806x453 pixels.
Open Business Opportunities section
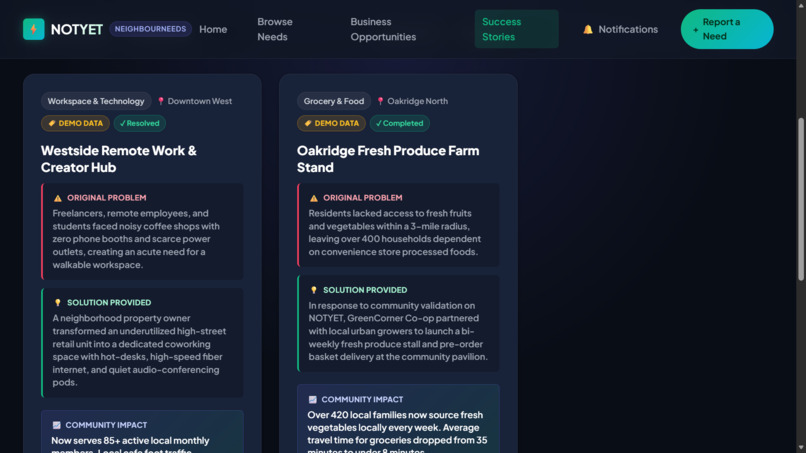pyautogui.click(x=383, y=29)
